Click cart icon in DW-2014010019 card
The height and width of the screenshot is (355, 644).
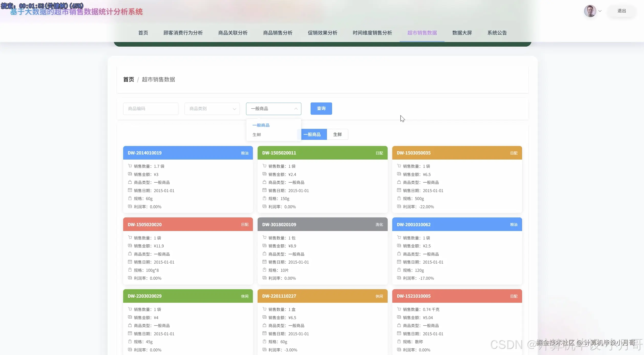click(x=130, y=166)
